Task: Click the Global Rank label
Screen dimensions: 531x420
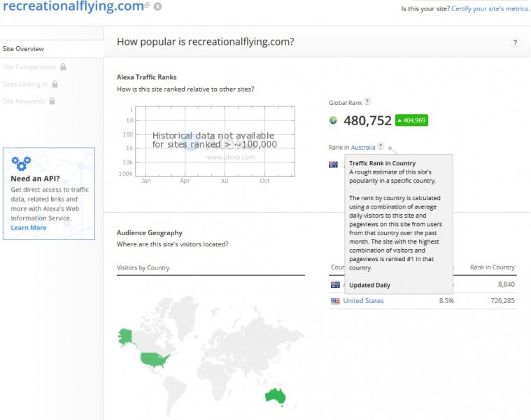Action: [x=345, y=103]
